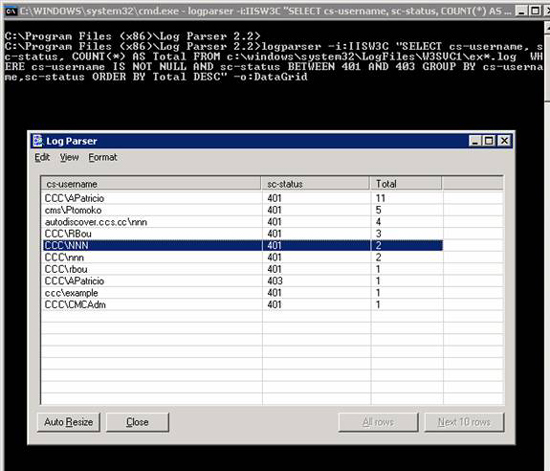Open the Edit menu
The height and width of the screenshot is (471, 550).
pos(42,157)
